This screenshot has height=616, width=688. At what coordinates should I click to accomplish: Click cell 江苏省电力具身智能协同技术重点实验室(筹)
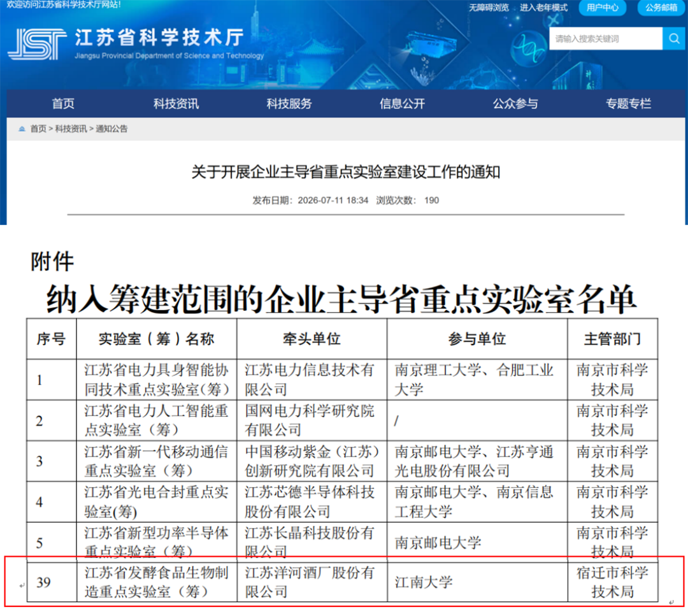coord(157,380)
